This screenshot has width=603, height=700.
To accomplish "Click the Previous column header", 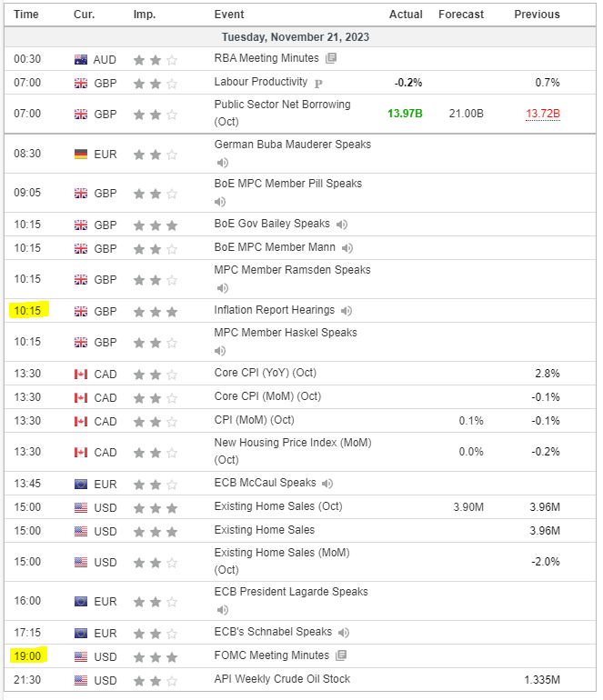I will point(537,15).
